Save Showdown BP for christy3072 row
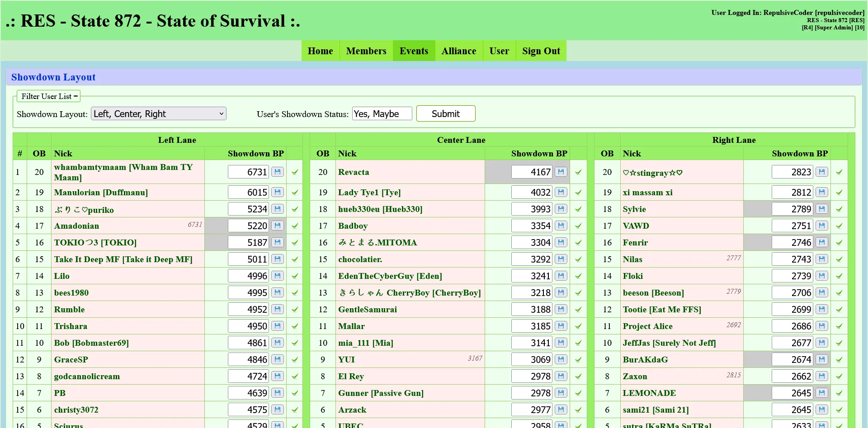Screen dimensions: 868x428 [x=278, y=409]
